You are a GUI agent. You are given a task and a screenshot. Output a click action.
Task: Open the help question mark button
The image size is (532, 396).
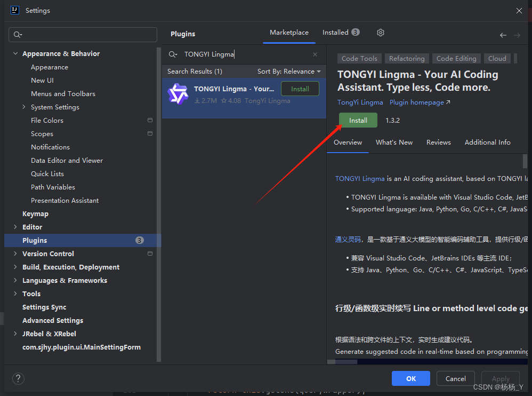pos(18,378)
